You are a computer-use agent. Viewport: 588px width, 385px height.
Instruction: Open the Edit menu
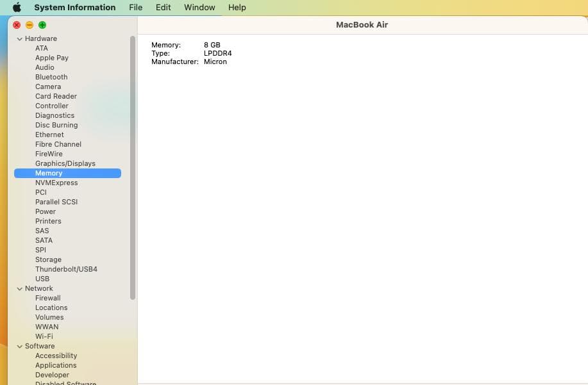[163, 7]
